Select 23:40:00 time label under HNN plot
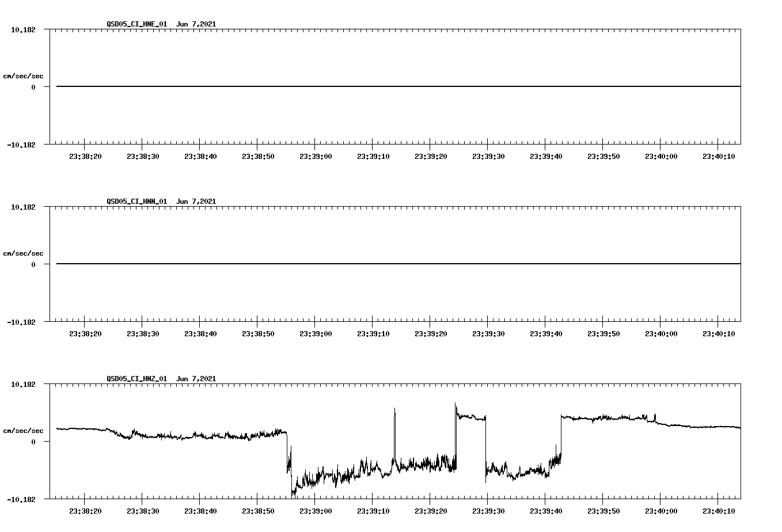Image resolution: width=782 pixels, height=532 pixels. (661, 334)
